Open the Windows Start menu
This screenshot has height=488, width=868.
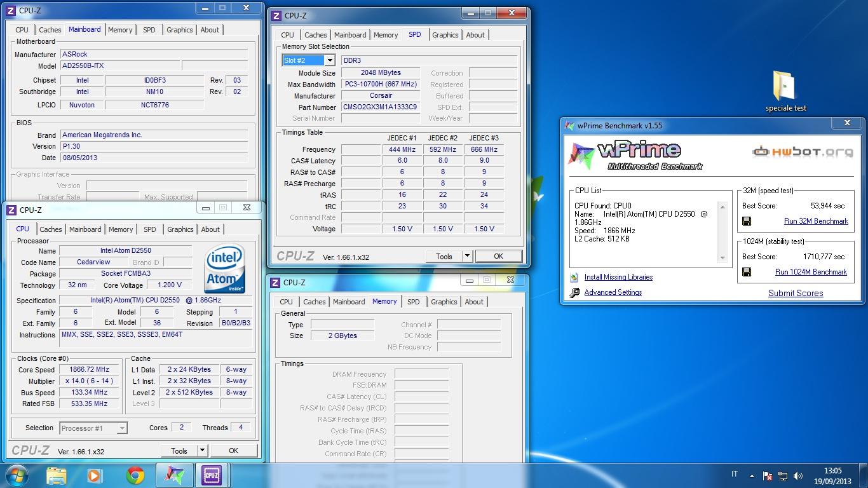pyautogui.click(x=17, y=475)
